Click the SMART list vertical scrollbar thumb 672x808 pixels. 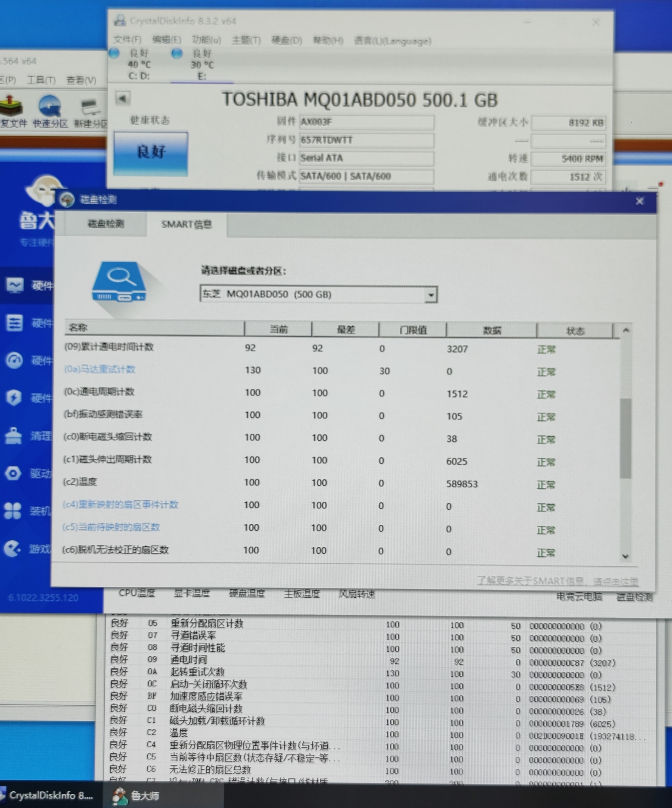626,438
